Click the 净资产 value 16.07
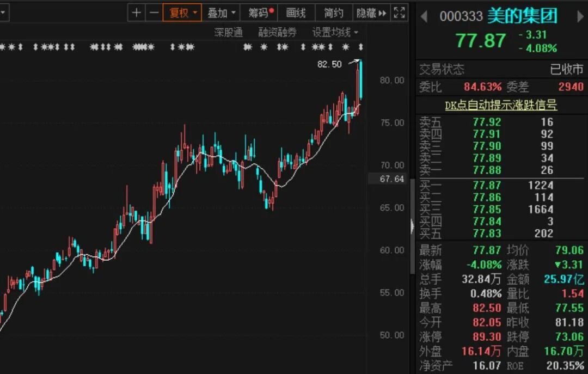 pyautogui.click(x=487, y=365)
